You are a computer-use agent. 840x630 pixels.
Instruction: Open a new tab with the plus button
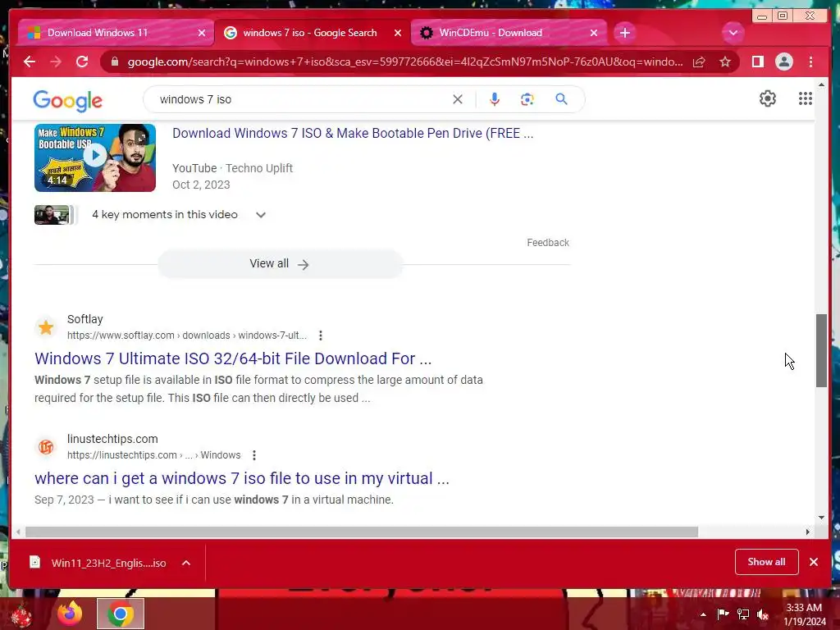[624, 33]
